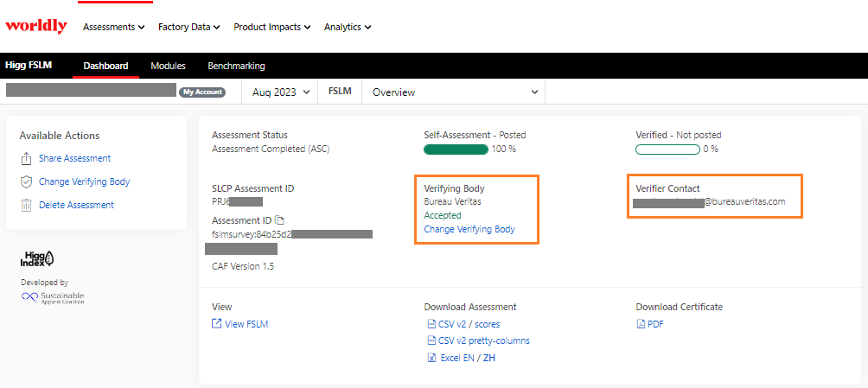Screen dimensions: 868x388
Task: Click the Delete Assessment link
Action: pos(76,205)
